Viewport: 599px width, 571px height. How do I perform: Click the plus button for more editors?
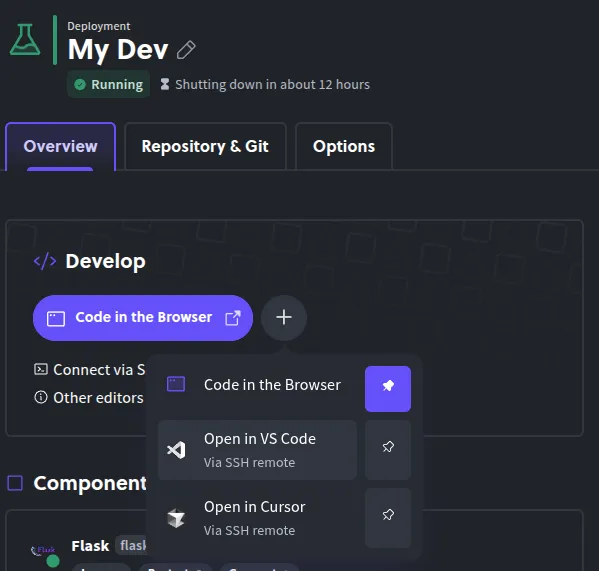[x=284, y=318]
